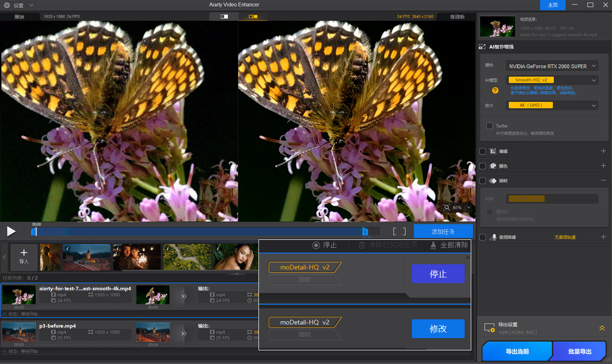Open the 放大 4K (UHD) dropdown
The height and width of the screenshot is (364, 612).
click(552, 105)
